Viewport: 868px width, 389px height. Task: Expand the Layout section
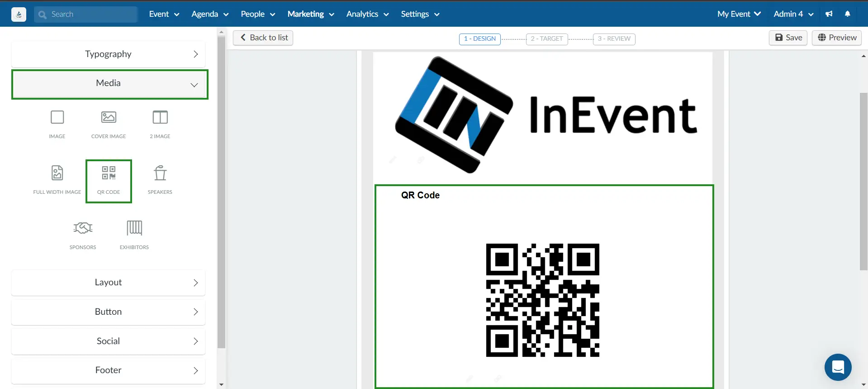[x=108, y=283]
